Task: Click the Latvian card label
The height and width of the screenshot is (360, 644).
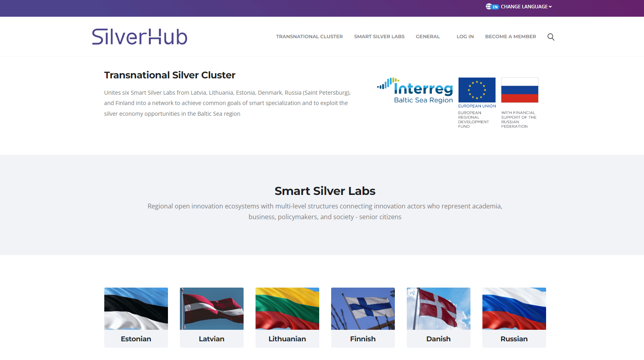Action: (212, 339)
